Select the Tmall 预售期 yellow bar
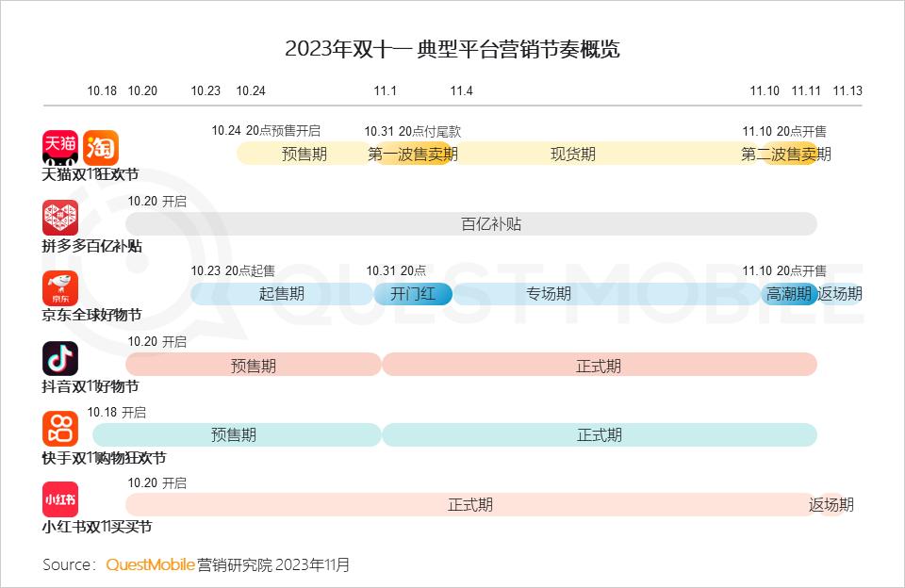Screen dimensions: 905x588 304,154
